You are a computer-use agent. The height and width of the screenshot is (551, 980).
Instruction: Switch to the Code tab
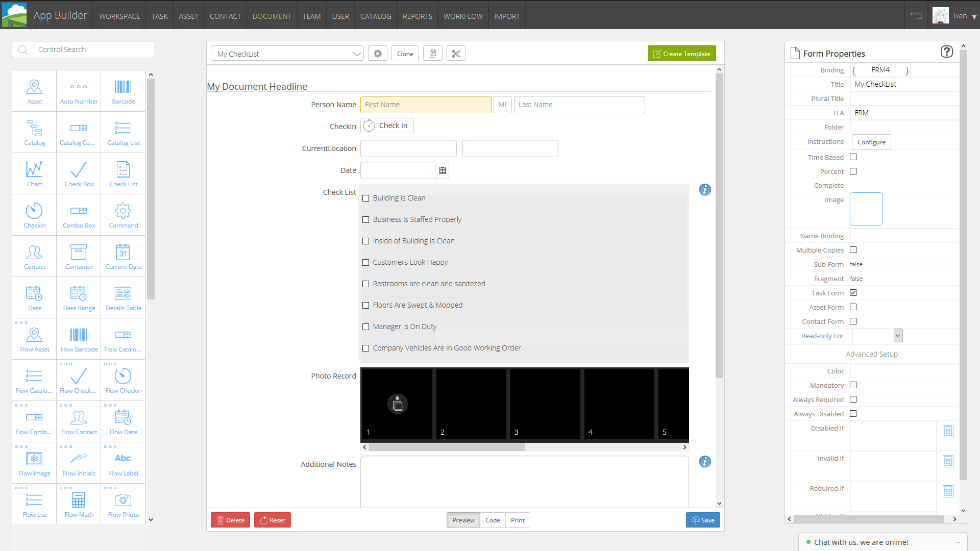[x=492, y=520]
